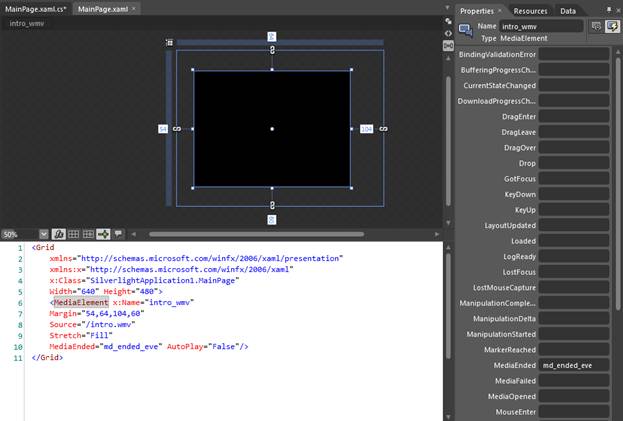This screenshot has height=421, width=623.
Task: Switch to the Properties view icon
Action: (x=597, y=27)
